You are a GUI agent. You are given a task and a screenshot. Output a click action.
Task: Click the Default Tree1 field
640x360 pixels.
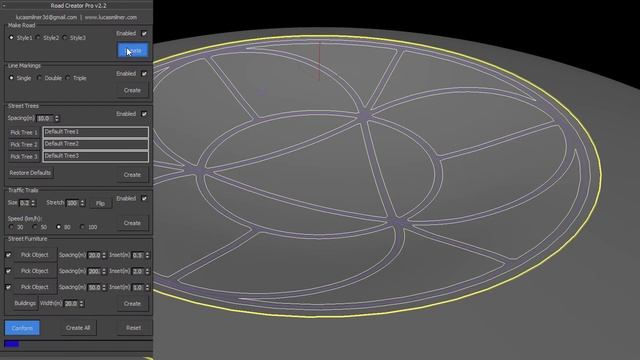point(96,132)
